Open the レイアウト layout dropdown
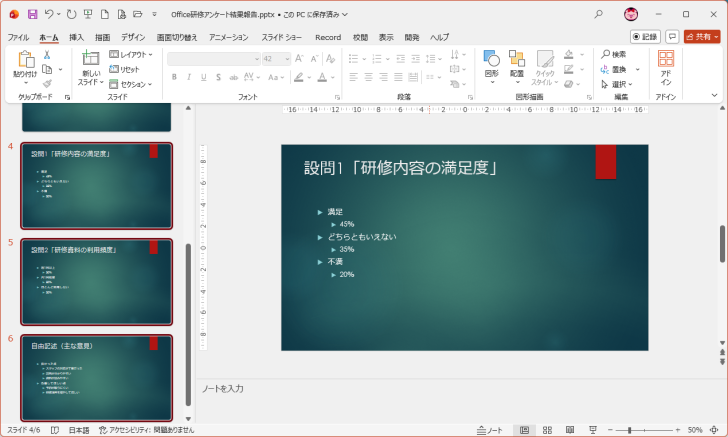This screenshot has width=728, height=437. pos(131,54)
